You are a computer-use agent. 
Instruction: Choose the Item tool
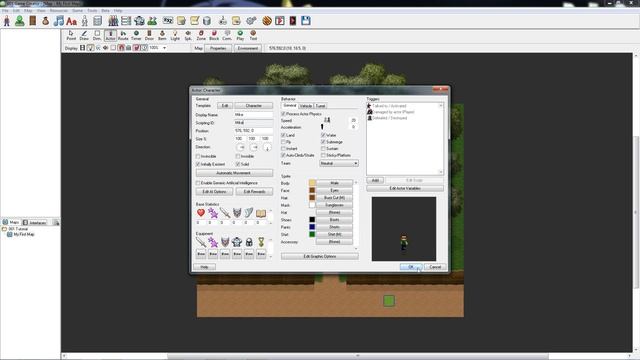pos(162,36)
